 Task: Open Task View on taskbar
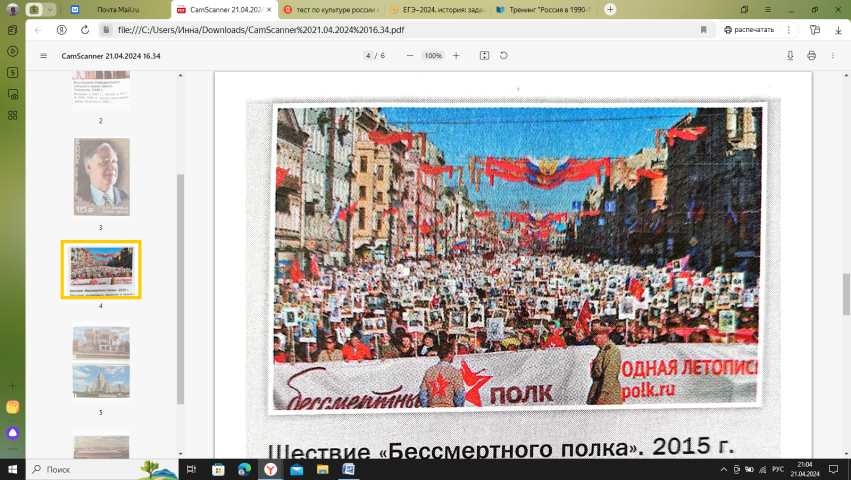point(191,469)
